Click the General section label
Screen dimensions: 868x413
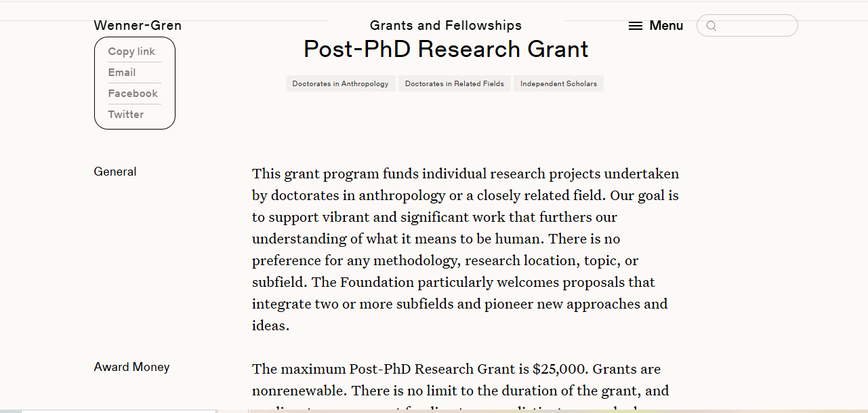(x=115, y=172)
